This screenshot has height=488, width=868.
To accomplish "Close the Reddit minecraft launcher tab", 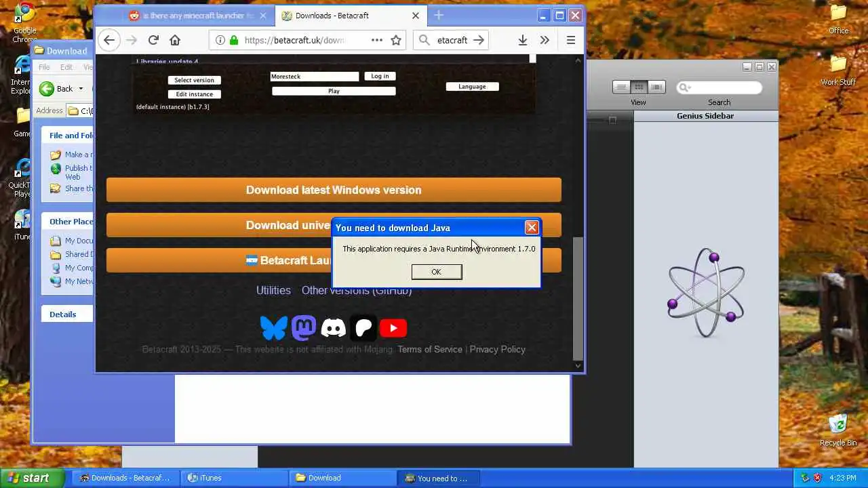I will click(x=263, y=16).
